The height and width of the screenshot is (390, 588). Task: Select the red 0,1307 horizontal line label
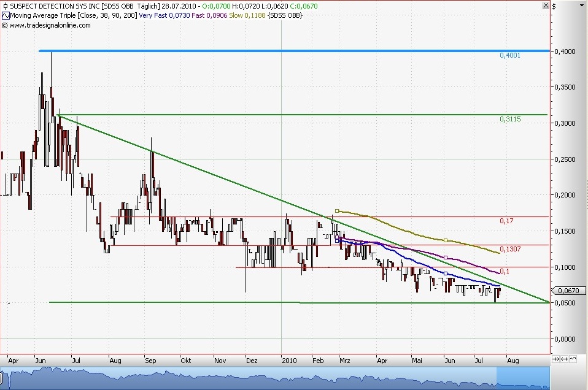point(509,249)
